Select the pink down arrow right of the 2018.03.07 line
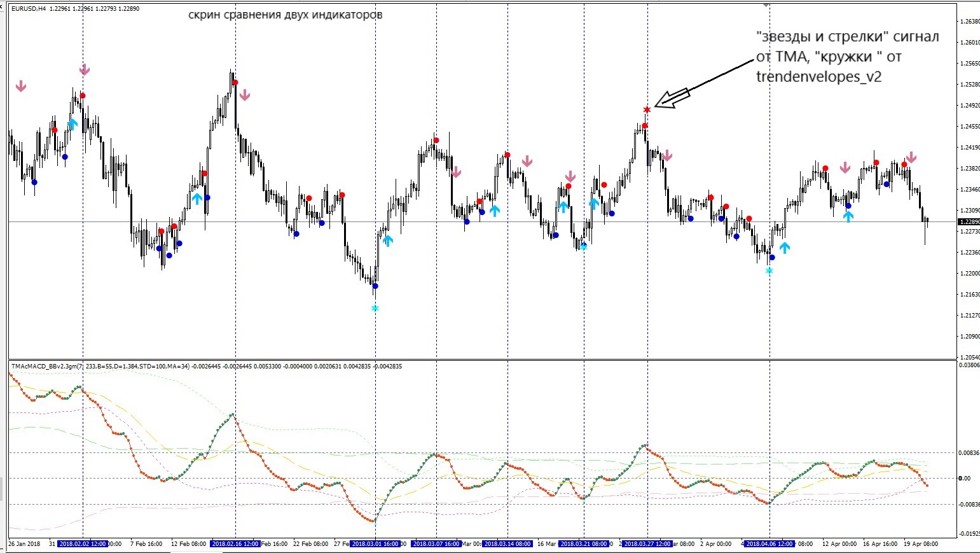The height and width of the screenshot is (553, 980). pos(456,172)
